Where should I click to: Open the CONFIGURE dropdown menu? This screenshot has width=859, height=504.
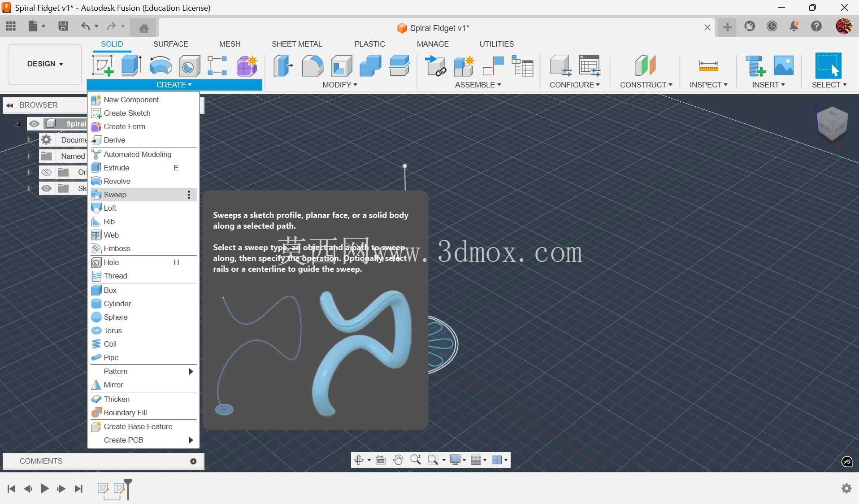tap(575, 85)
